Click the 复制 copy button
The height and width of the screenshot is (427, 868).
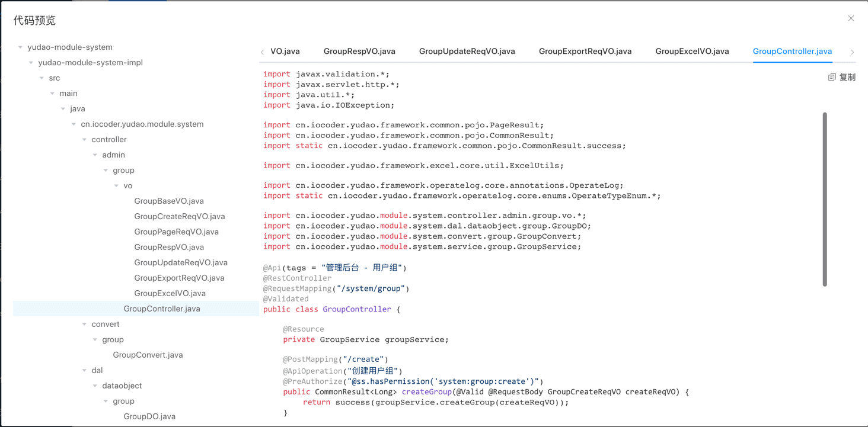[x=847, y=78]
